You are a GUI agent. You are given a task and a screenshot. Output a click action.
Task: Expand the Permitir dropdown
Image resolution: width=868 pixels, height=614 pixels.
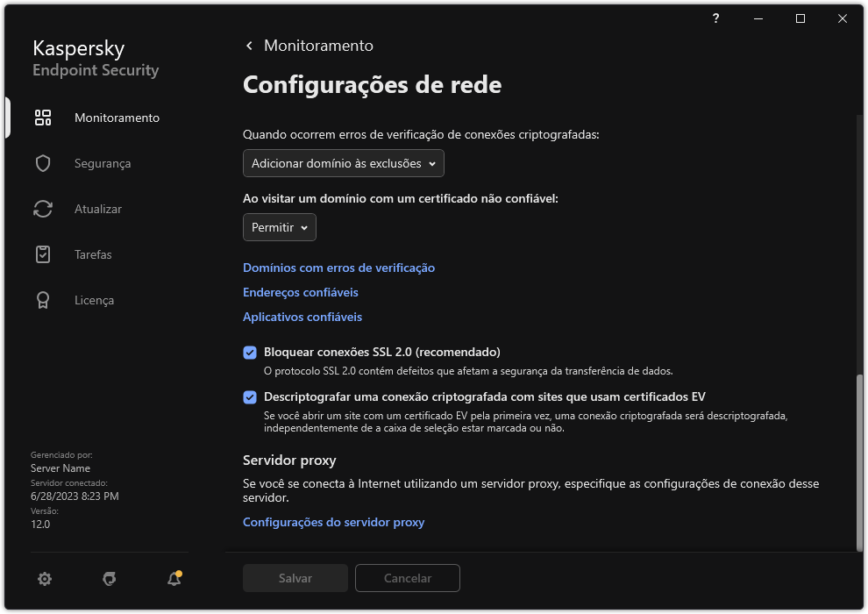click(279, 227)
